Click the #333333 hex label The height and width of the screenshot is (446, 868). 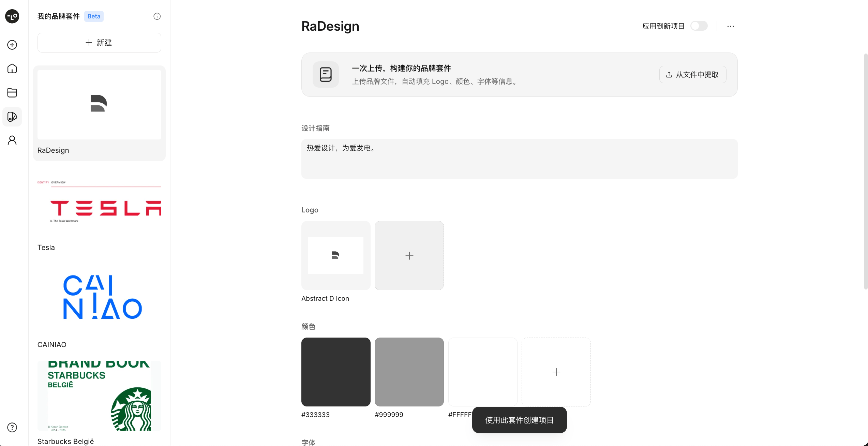click(315, 415)
